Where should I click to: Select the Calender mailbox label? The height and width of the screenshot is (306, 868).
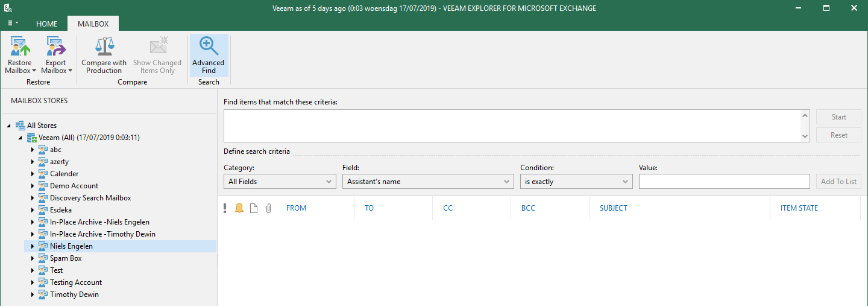pyautogui.click(x=64, y=174)
